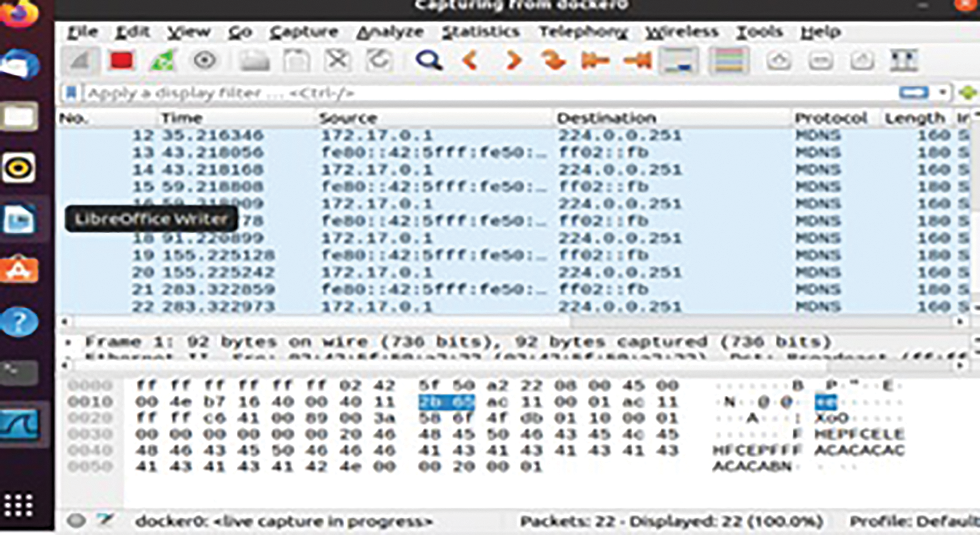Click the expert information circle in status bar
980x535 pixels.
click(x=76, y=521)
